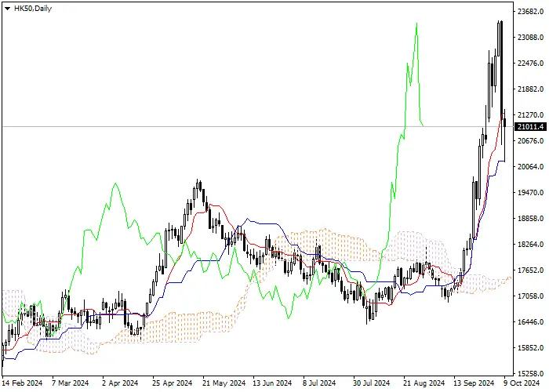Click the 18264.0 price axis label
Viewport: 549px width, 392px height.
530,245
